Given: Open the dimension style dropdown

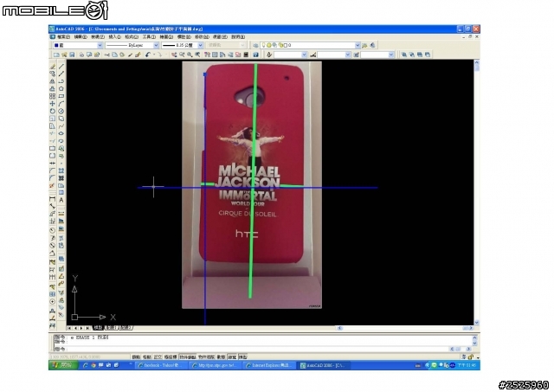Looking at the screenshot, I should tap(333, 55).
